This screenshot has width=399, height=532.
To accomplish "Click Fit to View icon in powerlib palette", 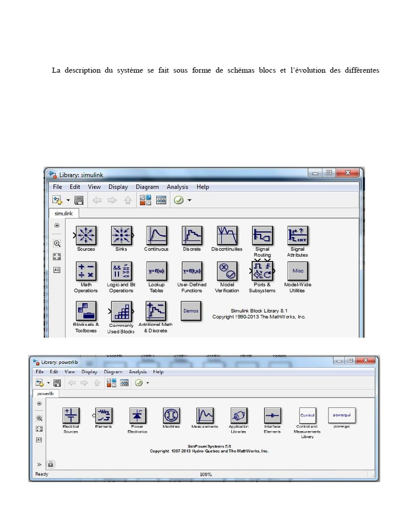I will pos(39,429).
